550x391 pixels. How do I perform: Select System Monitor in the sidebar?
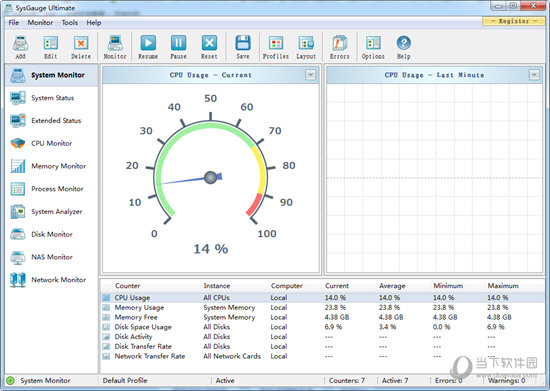pos(52,75)
